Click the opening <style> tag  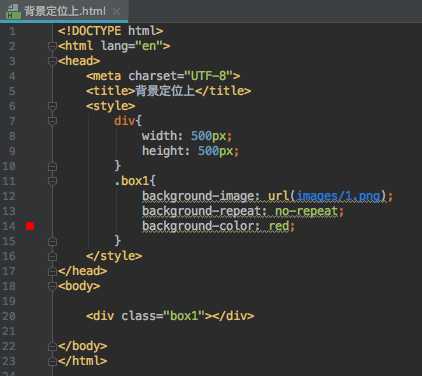[111, 106]
